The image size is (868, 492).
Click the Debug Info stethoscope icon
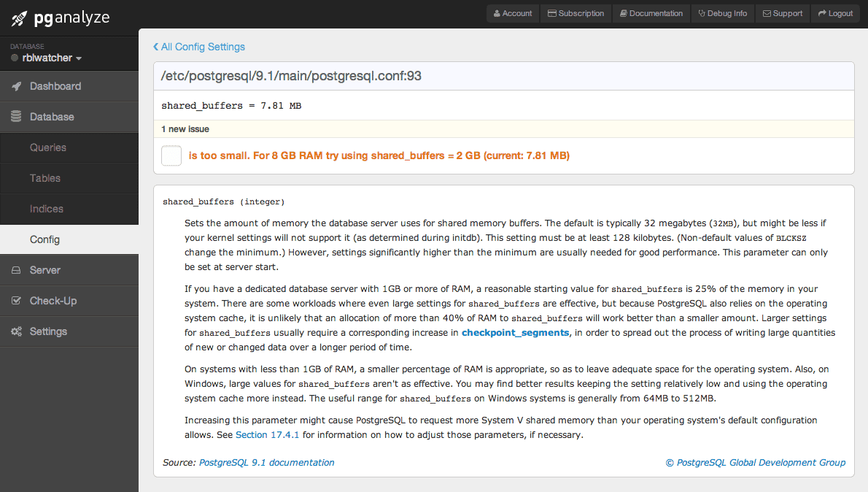pyautogui.click(x=702, y=13)
